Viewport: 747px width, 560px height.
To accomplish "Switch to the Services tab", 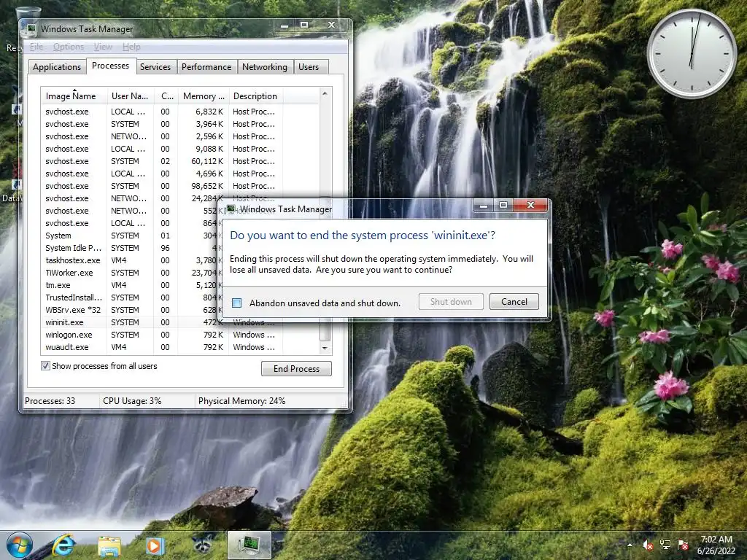I will point(155,67).
